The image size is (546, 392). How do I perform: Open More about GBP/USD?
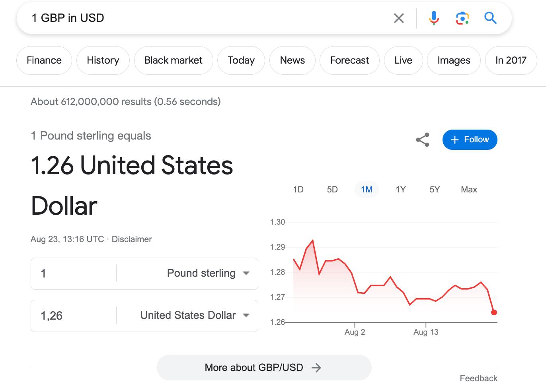pos(264,368)
